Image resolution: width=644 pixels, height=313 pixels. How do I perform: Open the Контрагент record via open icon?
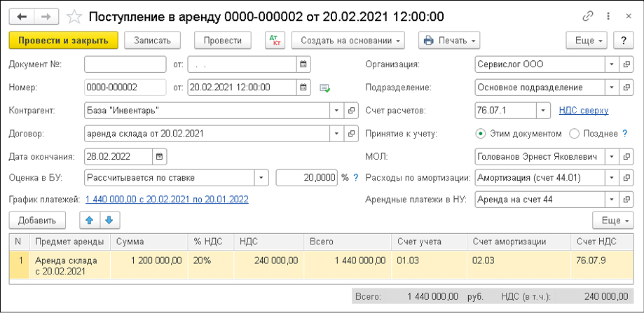[x=351, y=111]
